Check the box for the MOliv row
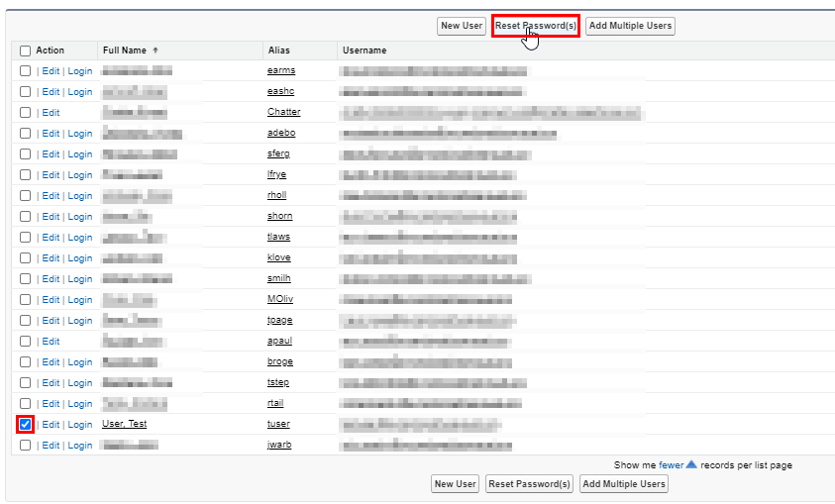Viewport: 835px width, 504px height. click(x=25, y=300)
